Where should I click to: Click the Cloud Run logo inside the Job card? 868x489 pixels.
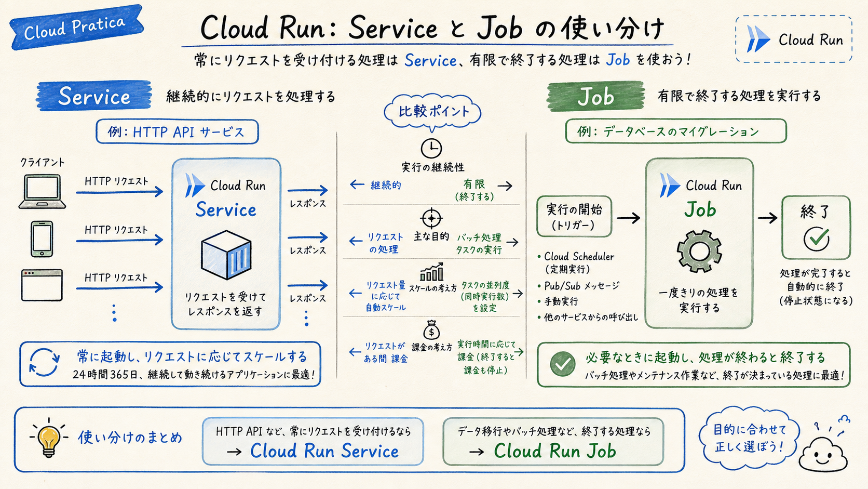pyautogui.click(x=670, y=185)
